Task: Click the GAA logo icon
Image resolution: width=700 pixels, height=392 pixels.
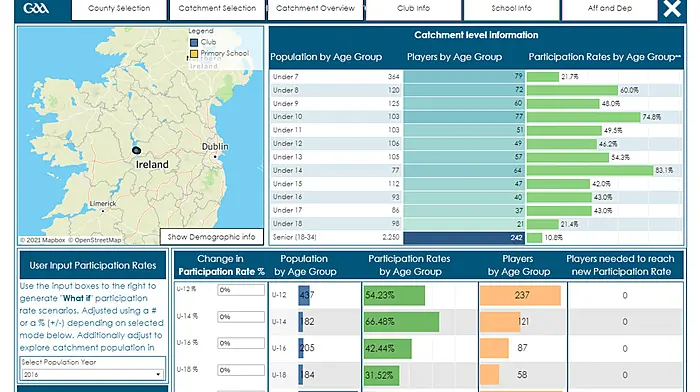Action: pos(36,8)
